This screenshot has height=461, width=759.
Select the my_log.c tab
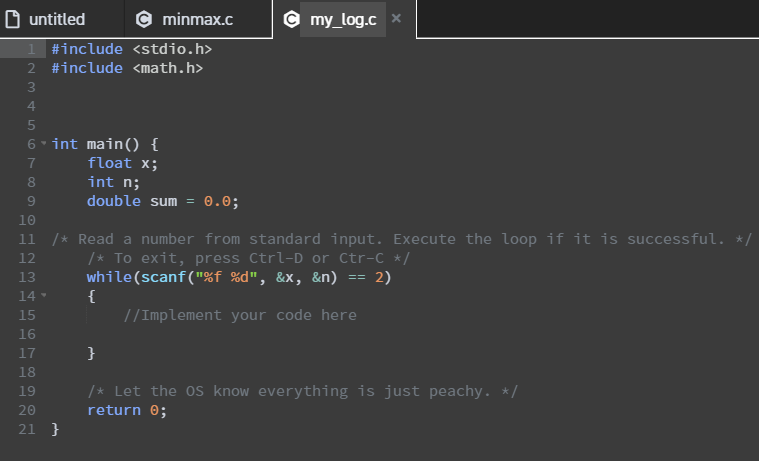(x=343, y=19)
